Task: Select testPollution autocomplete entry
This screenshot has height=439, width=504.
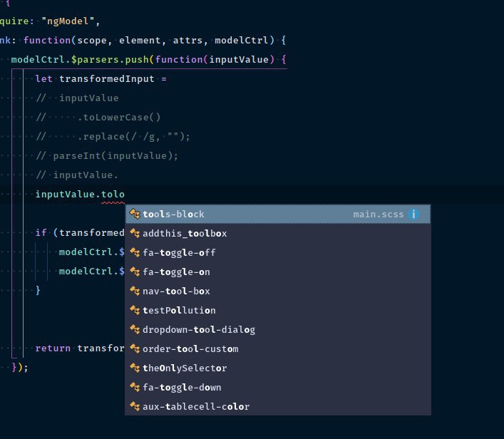Action: pyautogui.click(x=278, y=311)
